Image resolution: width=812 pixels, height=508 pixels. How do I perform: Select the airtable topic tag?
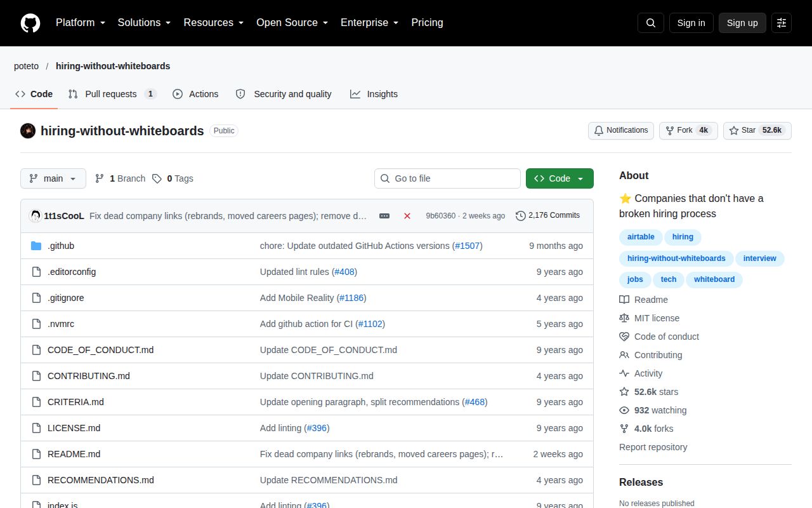[641, 237]
